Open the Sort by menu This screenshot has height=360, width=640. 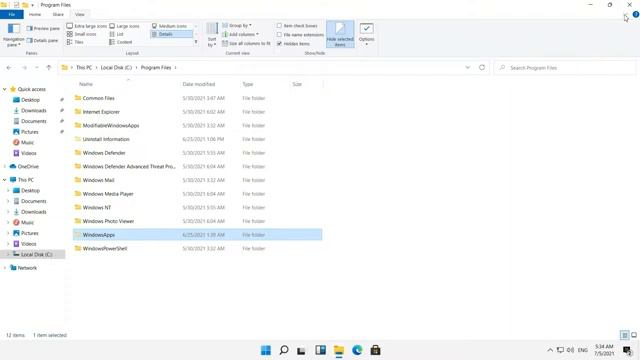coord(212,35)
